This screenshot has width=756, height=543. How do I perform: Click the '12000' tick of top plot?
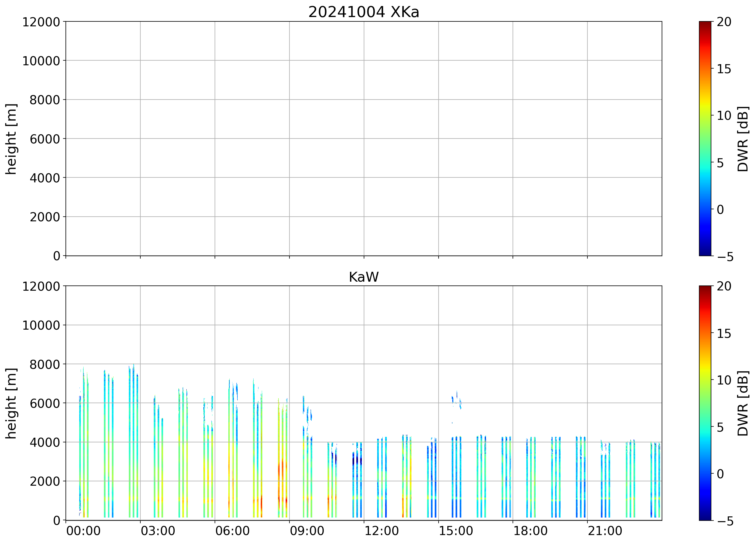[41, 22]
